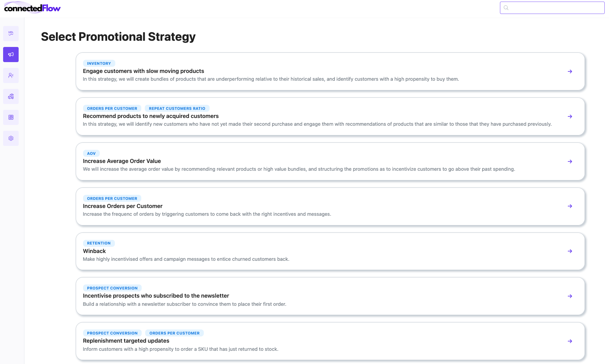
Task: Click the chat message sidebar icon
Action: [11, 117]
